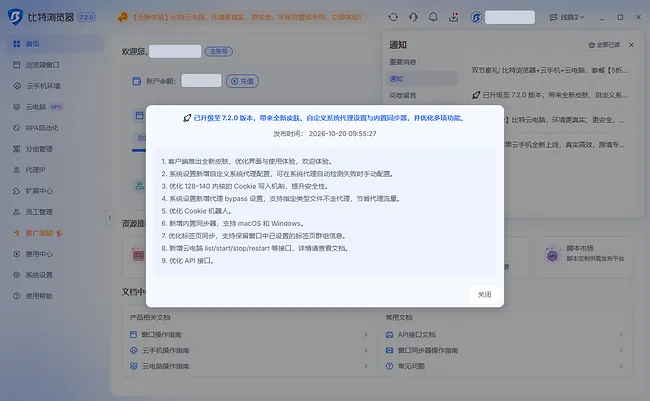This screenshot has height=401, width=650.
Task: Click the 7.2.0 version badge
Action: [x=87, y=17]
